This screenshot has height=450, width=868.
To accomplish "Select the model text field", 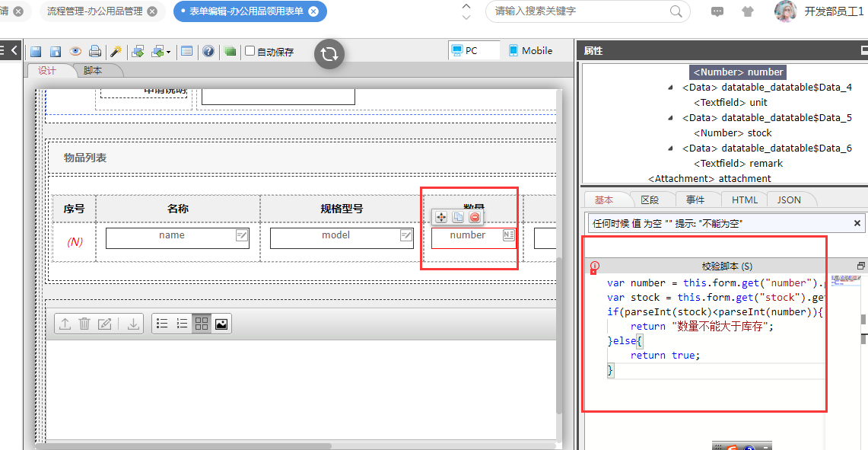I will (x=342, y=238).
